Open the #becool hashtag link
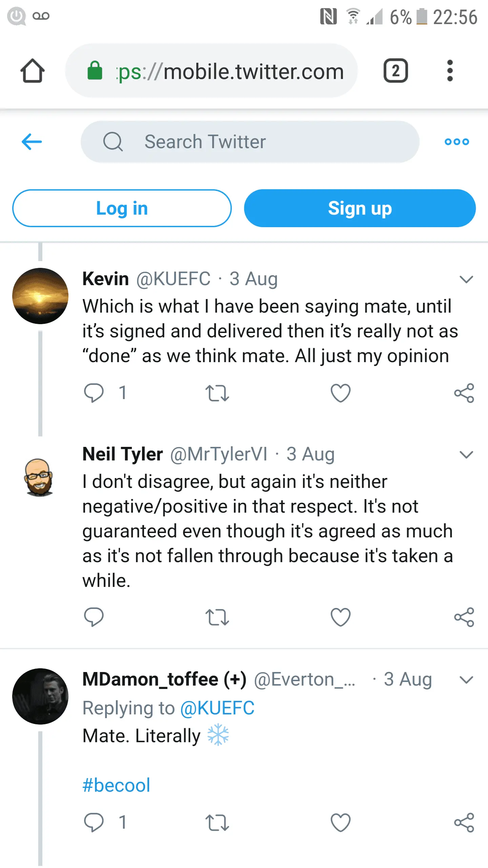This screenshot has width=488, height=868. pos(116,785)
